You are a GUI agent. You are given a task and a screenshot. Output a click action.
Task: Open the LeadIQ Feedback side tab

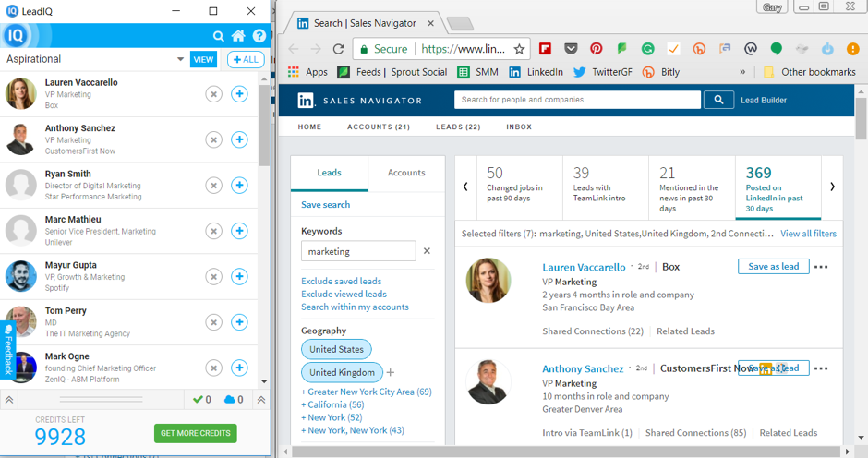pos(7,350)
